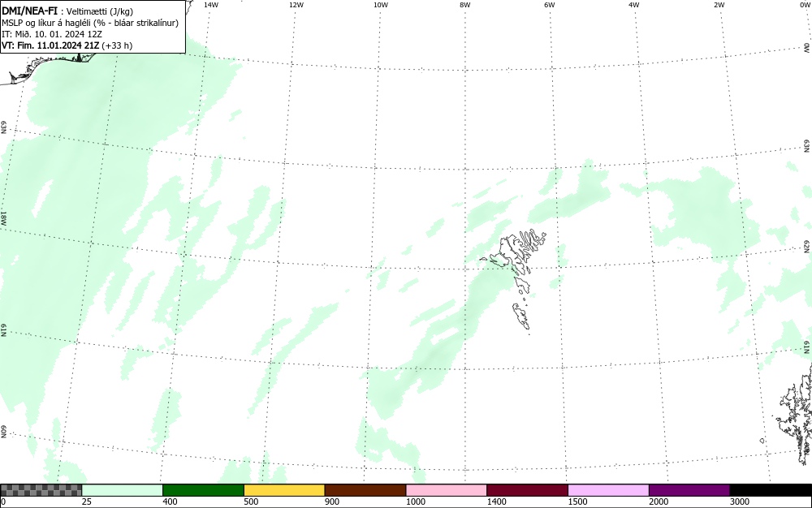Screen dimensions: 812x508
Task: Click legend value "1000"
Action: point(416,502)
